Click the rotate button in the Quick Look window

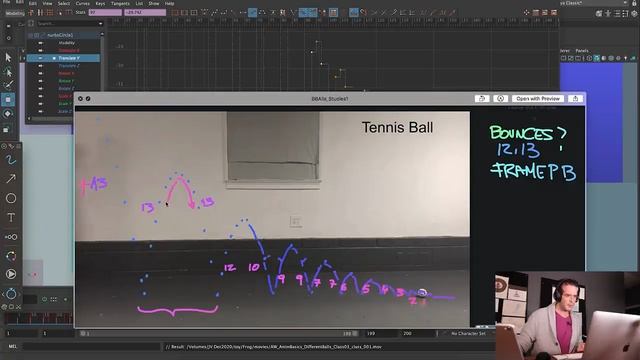click(x=482, y=99)
